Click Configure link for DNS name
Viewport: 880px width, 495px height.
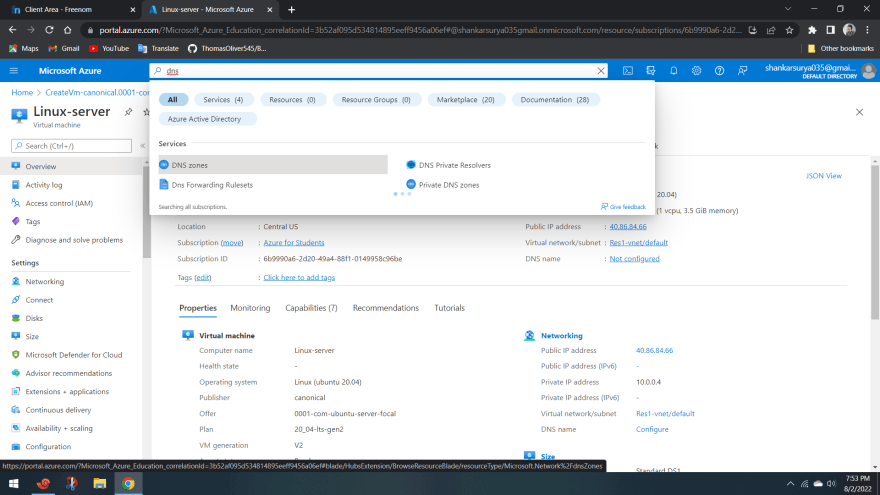[x=652, y=429]
